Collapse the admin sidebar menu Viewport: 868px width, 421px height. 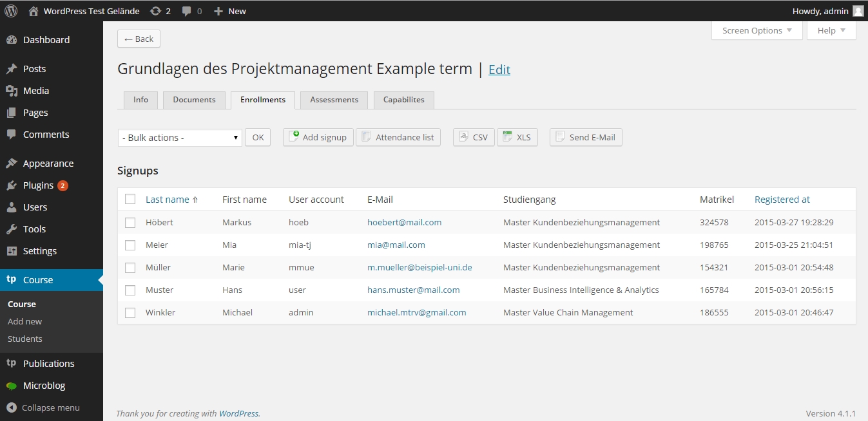click(44, 407)
